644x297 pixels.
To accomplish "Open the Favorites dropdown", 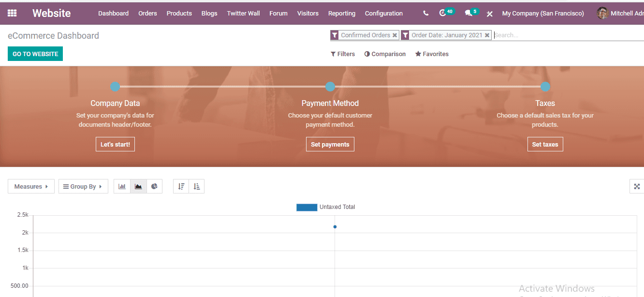I will coord(432,54).
